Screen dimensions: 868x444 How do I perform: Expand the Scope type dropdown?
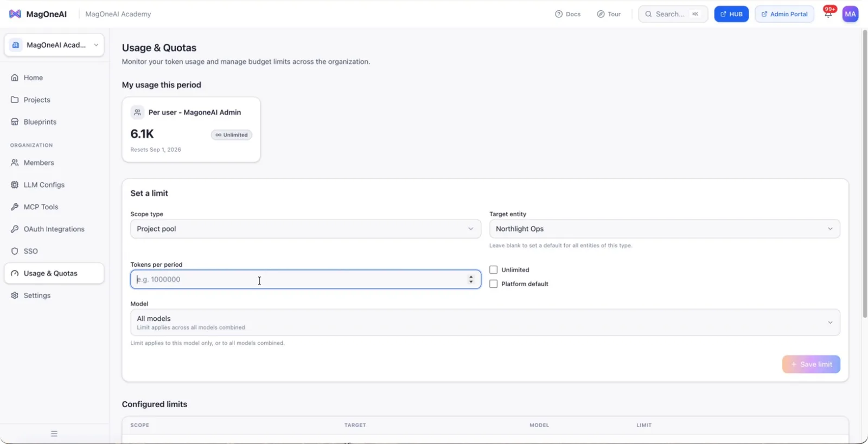click(305, 229)
